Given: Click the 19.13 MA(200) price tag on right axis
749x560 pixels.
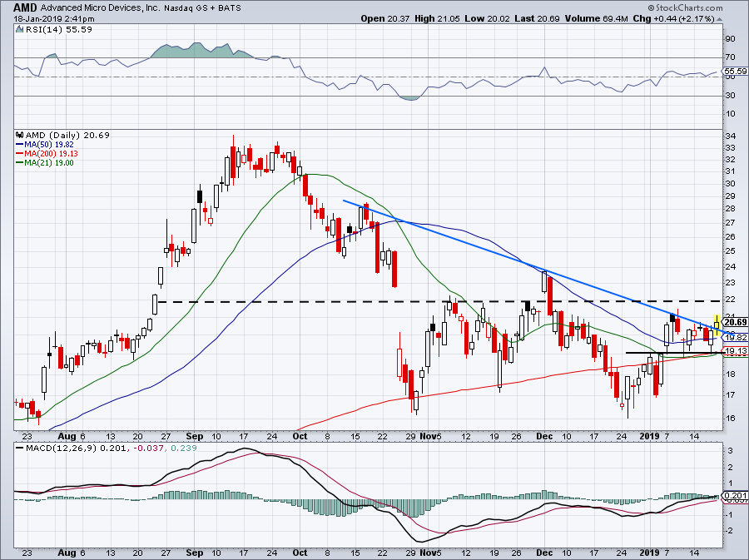Looking at the screenshot, I should click(x=736, y=351).
